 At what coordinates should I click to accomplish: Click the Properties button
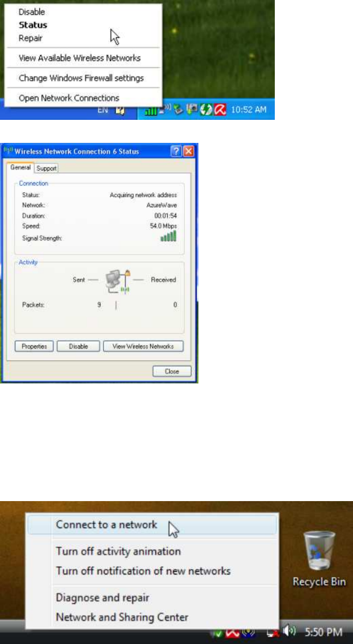(x=34, y=346)
